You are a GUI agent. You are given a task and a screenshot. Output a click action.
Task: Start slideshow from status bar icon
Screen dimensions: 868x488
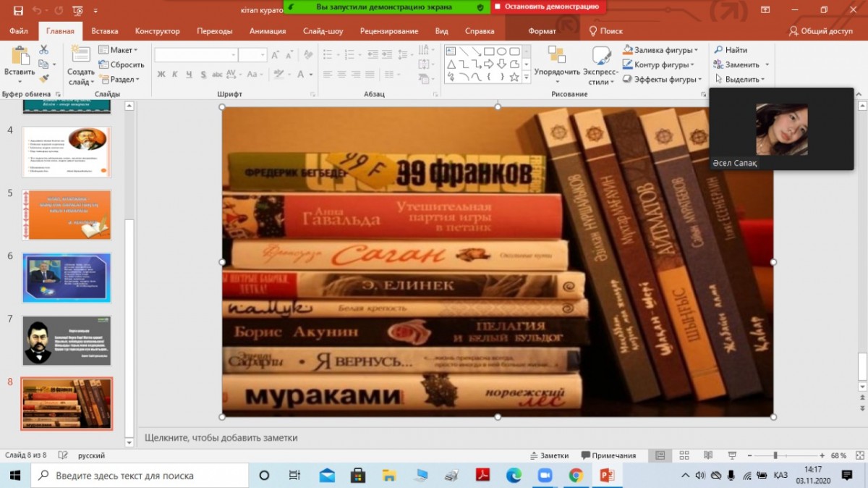click(x=733, y=455)
